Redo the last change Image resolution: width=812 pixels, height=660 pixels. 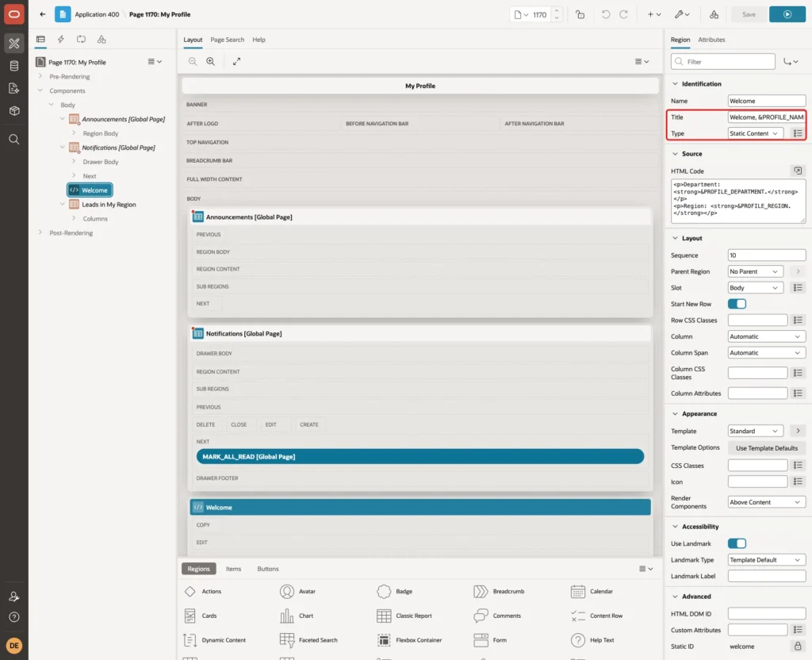tap(623, 14)
